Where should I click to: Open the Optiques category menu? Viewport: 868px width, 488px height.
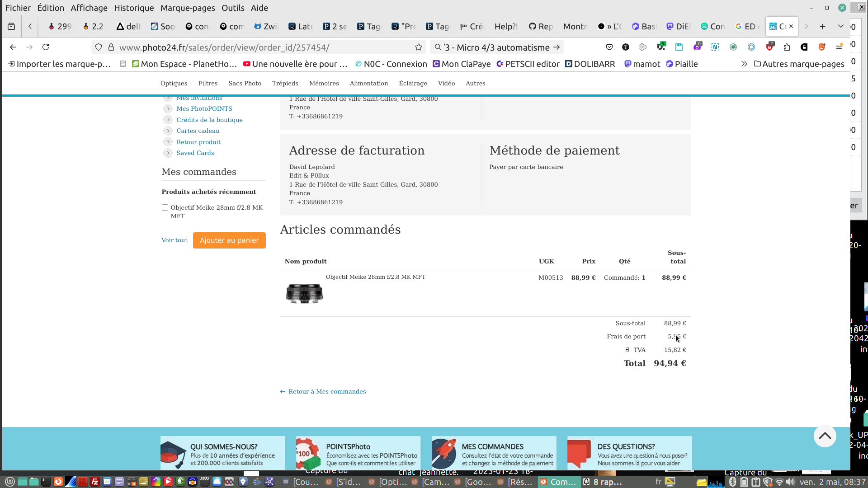pyautogui.click(x=174, y=84)
